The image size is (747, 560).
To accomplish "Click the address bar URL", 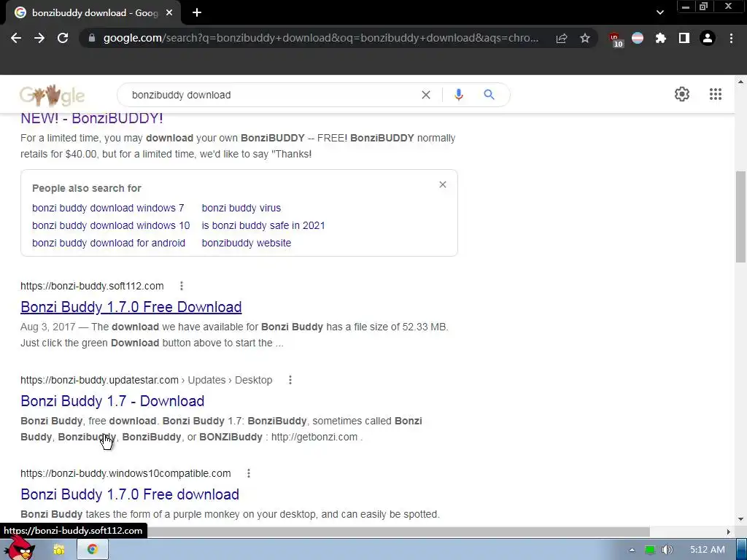I will pyautogui.click(x=321, y=38).
